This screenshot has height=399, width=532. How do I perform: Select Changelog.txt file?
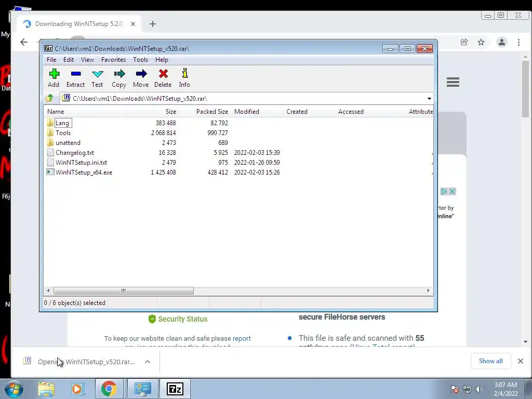75,152
